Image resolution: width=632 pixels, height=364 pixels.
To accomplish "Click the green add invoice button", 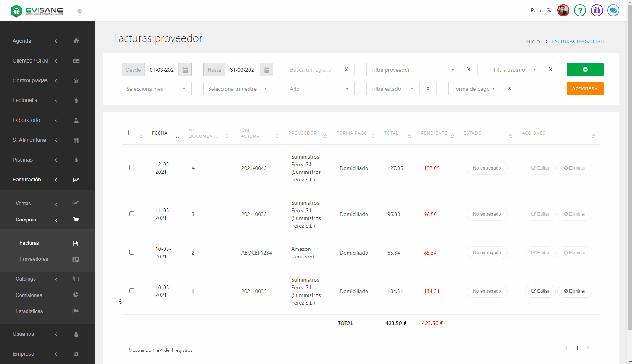I will click(585, 69).
